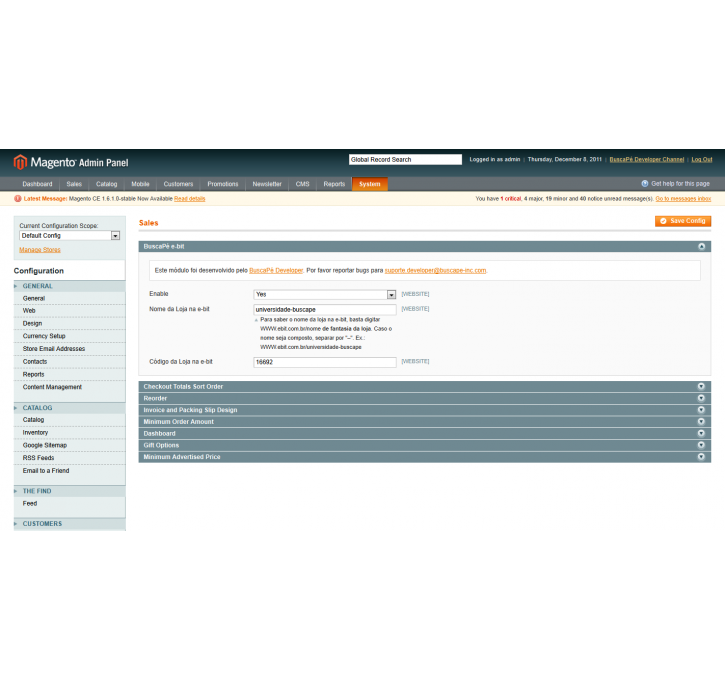The image size is (725, 680).
Task: Select Feed under THE FIND
Action: [x=30, y=503]
